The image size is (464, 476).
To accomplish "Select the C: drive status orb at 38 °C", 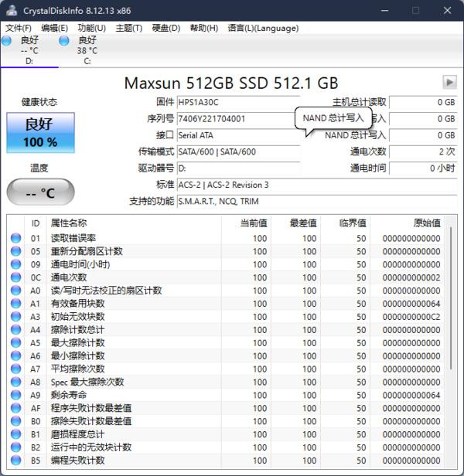I will 64,40.
